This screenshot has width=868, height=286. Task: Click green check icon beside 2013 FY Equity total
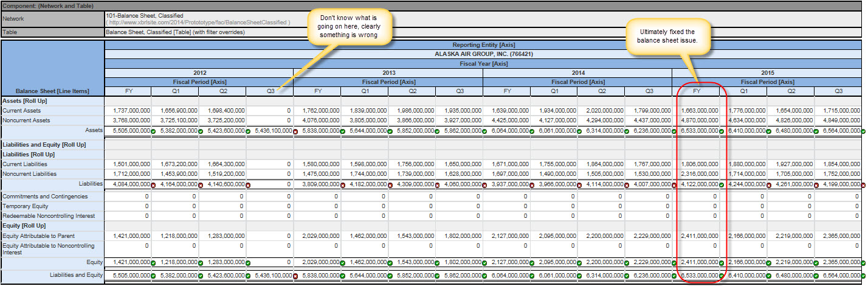click(343, 262)
